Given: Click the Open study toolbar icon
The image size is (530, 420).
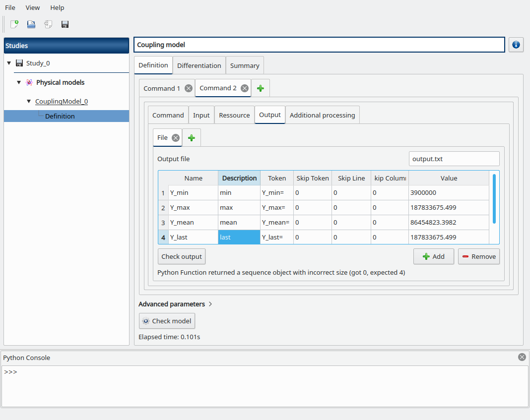Looking at the screenshot, I should (x=31, y=24).
